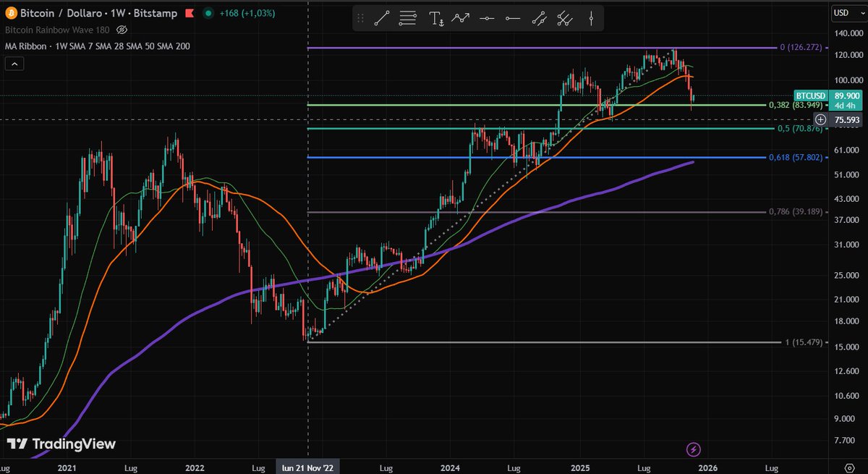Image resolution: width=868 pixels, height=474 pixels.
Task: Select the Horizontal Line tool
Action: (x=486, y=18)
